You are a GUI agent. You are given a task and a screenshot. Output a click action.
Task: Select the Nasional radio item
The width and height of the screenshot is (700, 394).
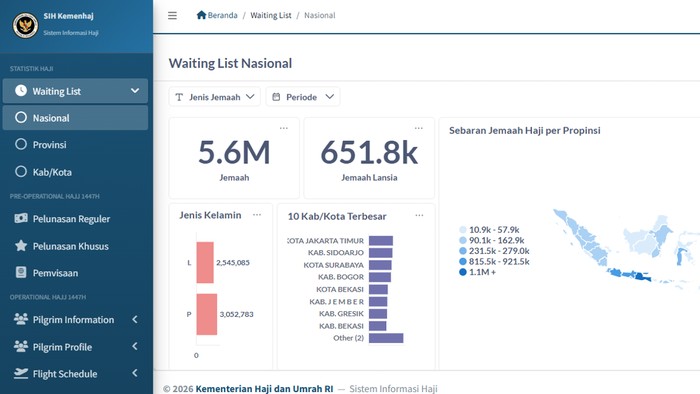coord(75,118)
